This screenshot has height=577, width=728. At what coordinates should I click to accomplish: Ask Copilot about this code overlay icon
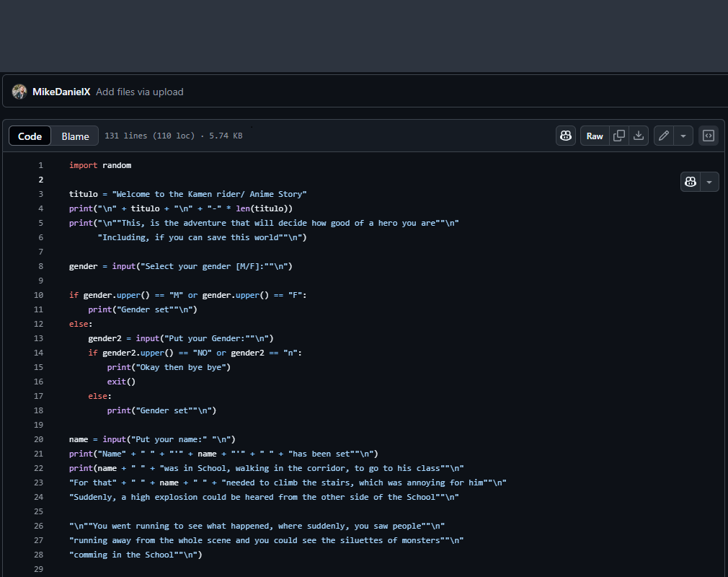[690, 182]
